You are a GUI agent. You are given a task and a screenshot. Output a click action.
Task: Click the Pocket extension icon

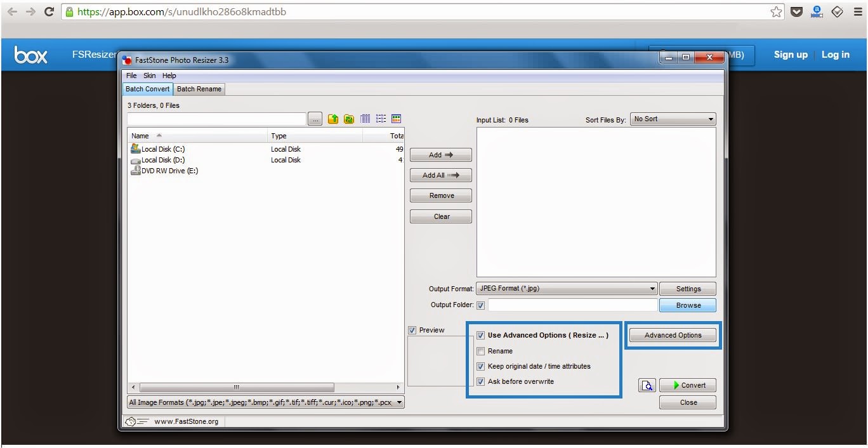(x=796, y=12)
